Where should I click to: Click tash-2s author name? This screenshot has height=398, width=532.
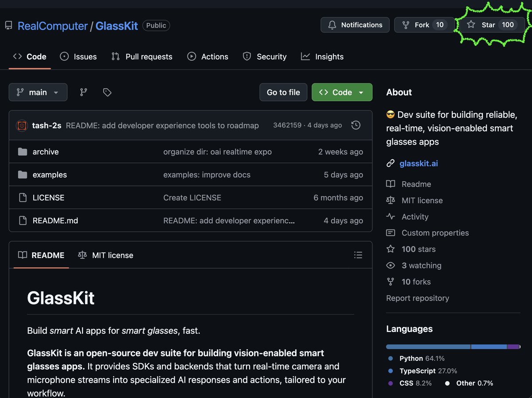47,126
